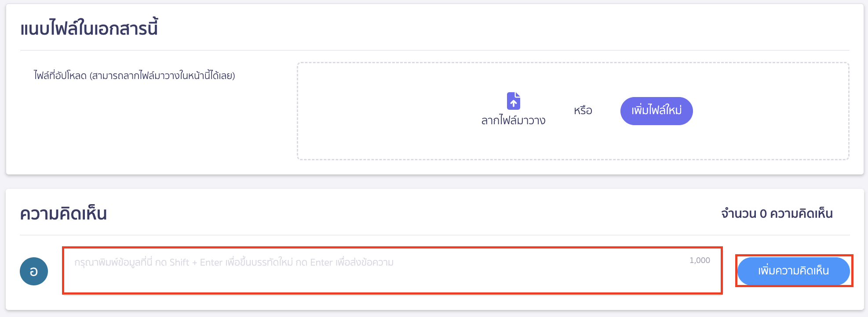Image resolution: width=868 pixels, height=317 pixels.
Task: Click the "ลากไฟล์มาวาง" drop label
Action: click(x=513, y=120)
